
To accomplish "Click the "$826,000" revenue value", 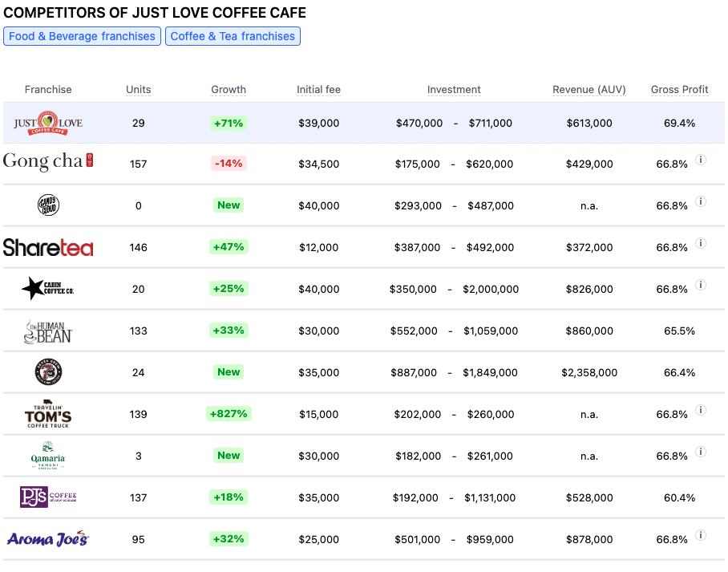I will [589, 289].
